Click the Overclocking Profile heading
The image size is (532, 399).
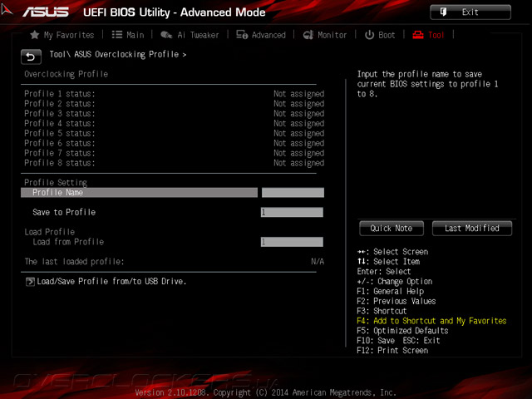[x=66, y=74]
